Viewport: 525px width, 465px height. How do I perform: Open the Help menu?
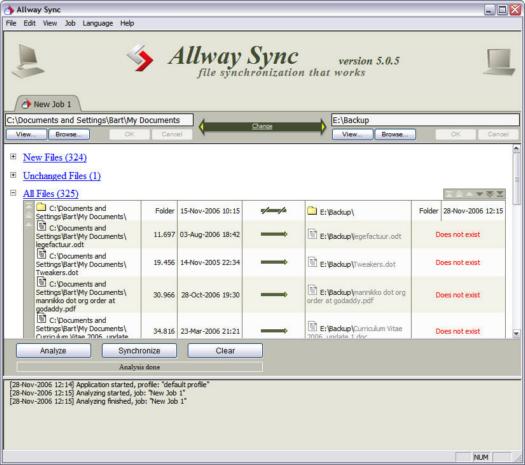click(127, 23)
